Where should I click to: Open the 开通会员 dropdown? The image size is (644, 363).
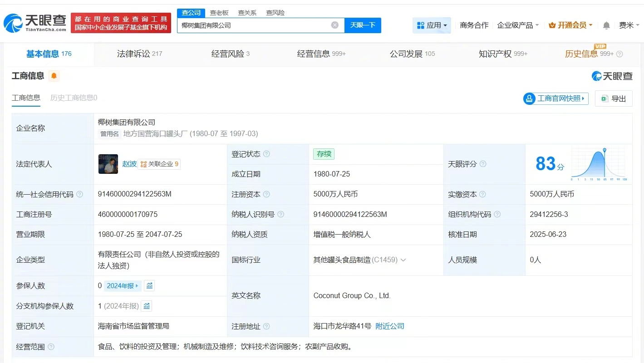[570, 25]
